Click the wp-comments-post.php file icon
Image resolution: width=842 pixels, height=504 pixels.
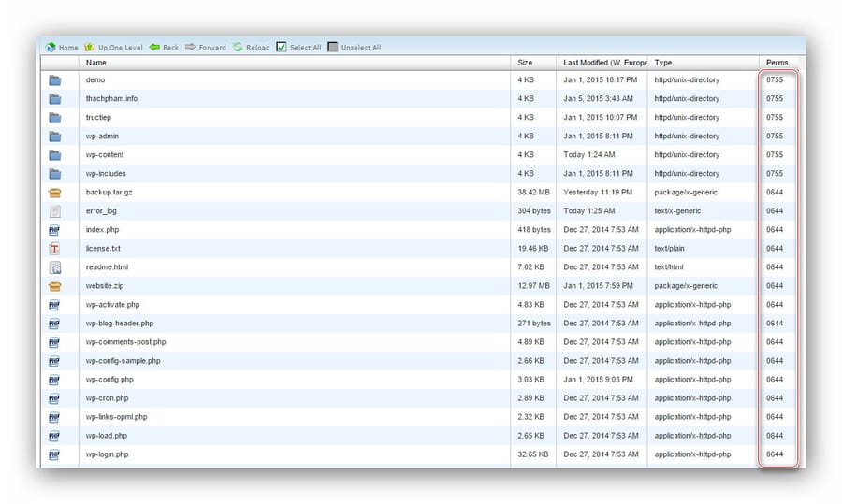(x=54, y=342)
